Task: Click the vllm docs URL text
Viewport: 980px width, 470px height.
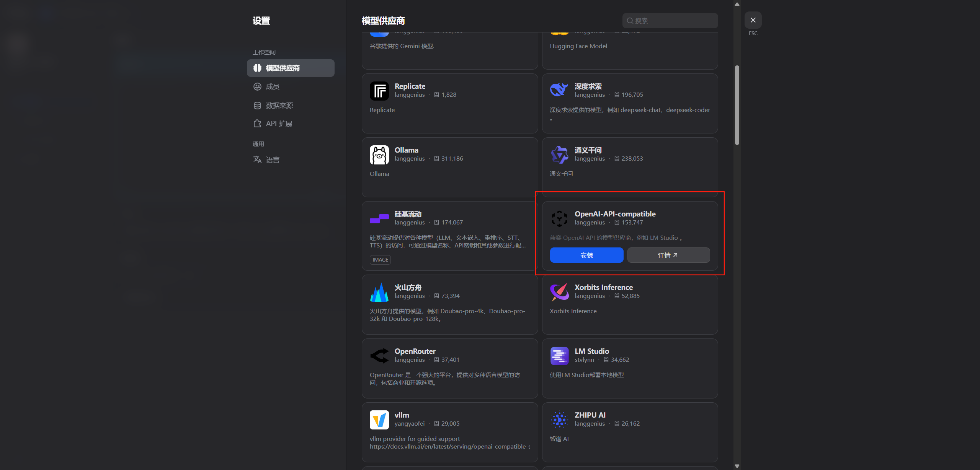Action: (x=450, y=446)
